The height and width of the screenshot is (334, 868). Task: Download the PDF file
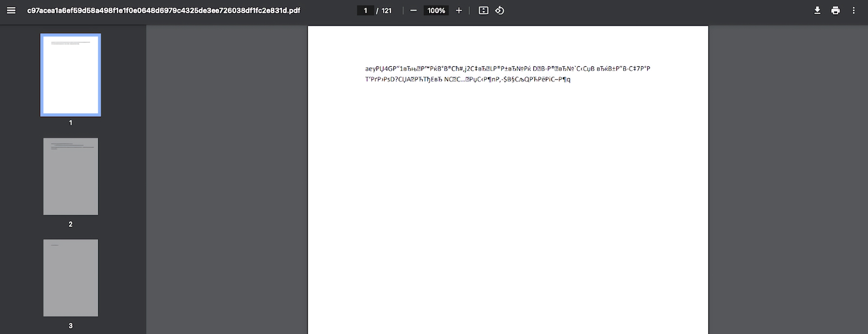tap(817, 10)
